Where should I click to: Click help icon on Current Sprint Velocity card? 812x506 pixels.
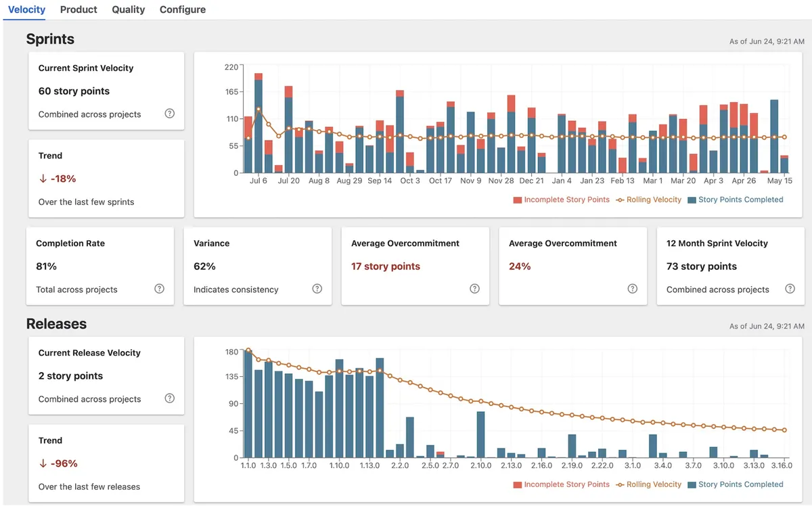[170, 114]
